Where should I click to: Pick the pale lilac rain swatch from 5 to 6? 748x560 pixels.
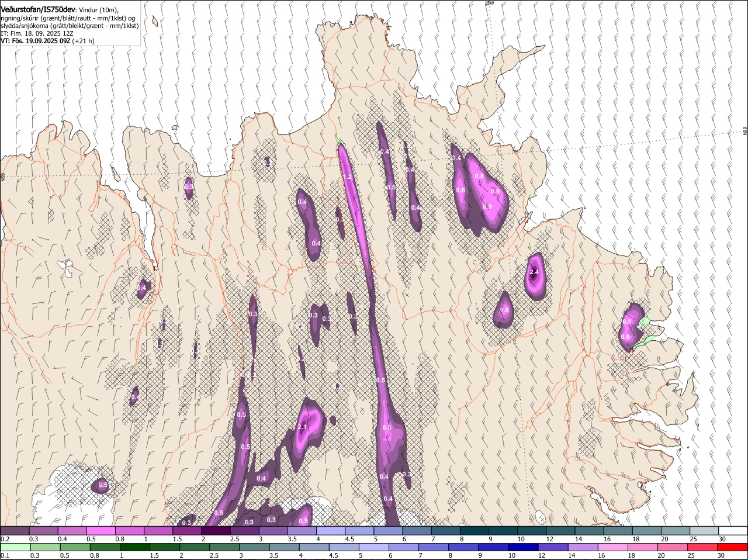375,548
